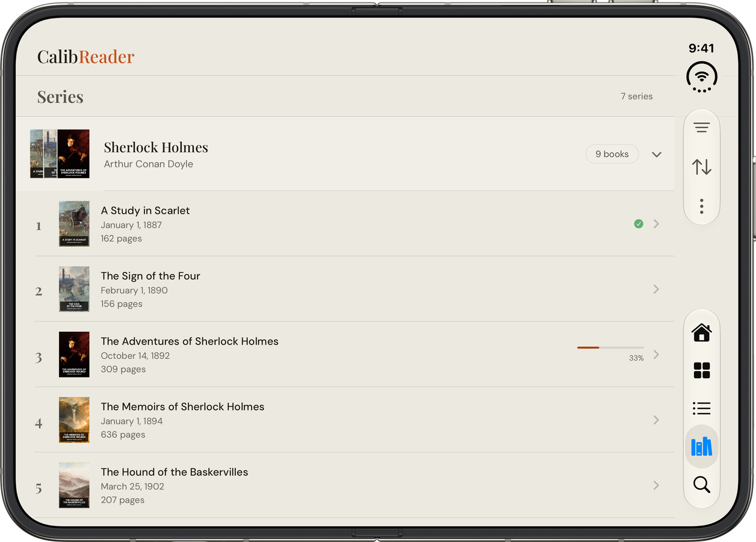Tap the date January 1, 1894

[132, 421]
